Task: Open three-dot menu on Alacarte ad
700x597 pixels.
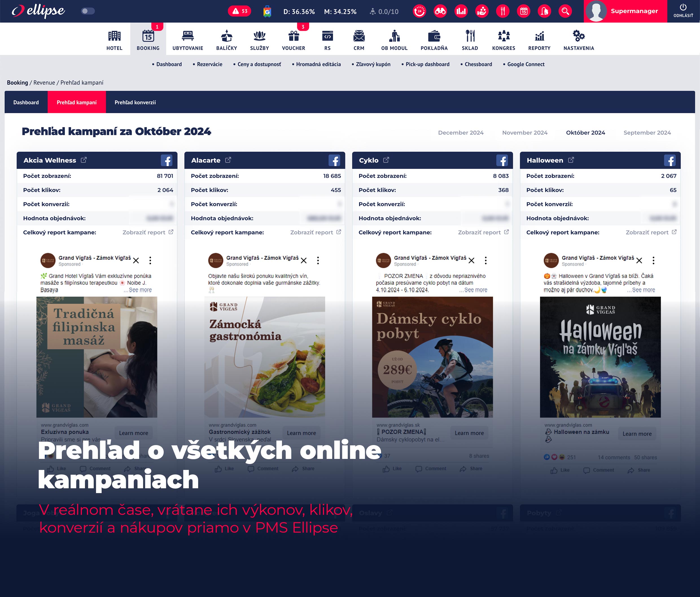Action: point(318,260)
